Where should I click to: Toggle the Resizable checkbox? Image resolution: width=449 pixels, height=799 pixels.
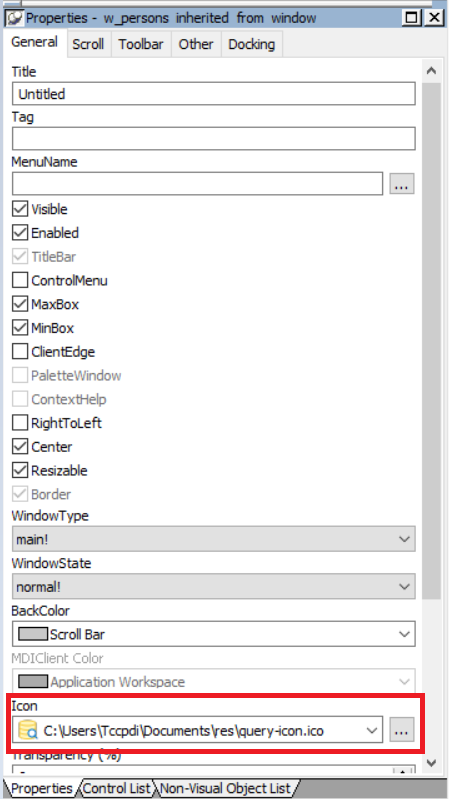20,470
